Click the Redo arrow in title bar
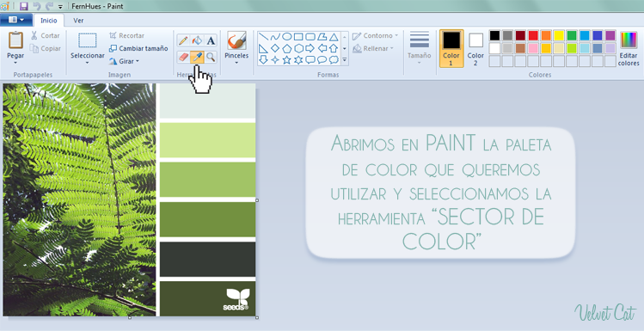 49,6
